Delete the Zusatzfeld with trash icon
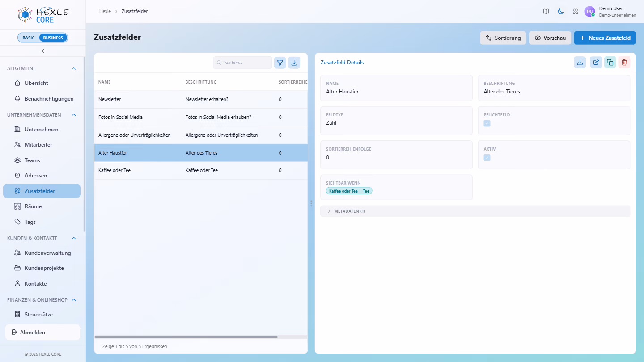 [x=624, y=63]
